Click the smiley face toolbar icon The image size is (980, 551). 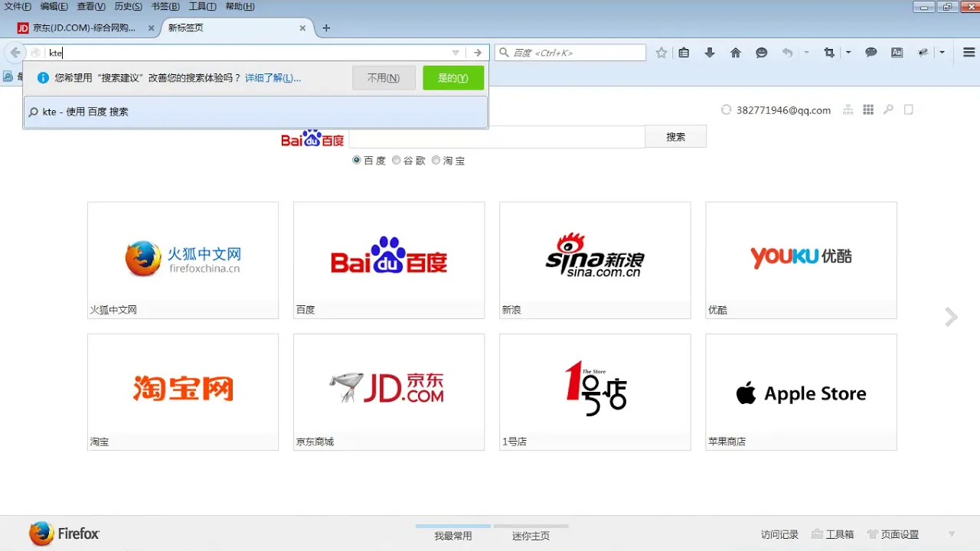(761, 53)
